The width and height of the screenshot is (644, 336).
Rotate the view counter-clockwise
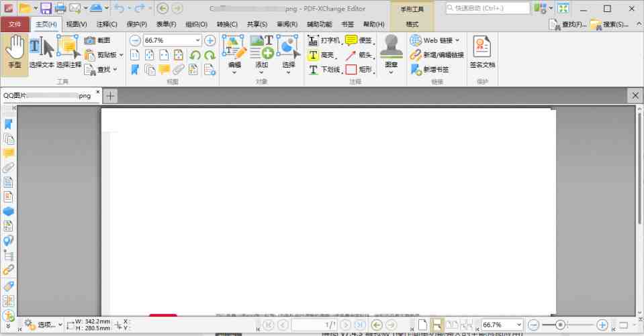pyautogui.click(x=195, y=55)
